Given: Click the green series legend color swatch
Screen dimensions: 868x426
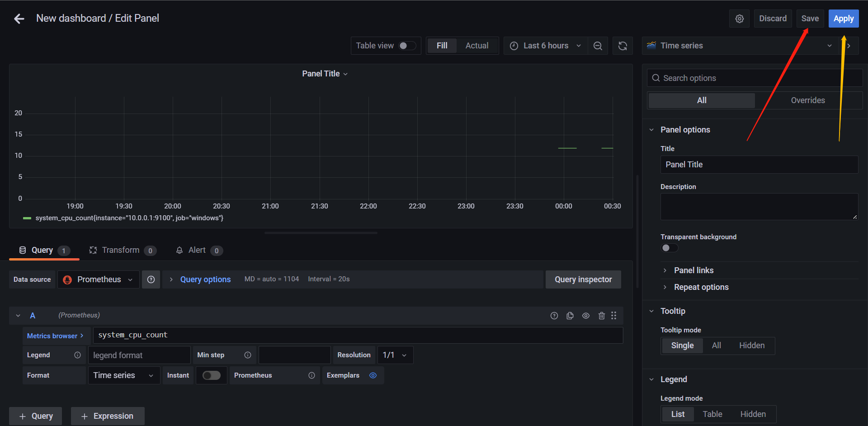Looking at the screenshot, I should pos(27,218).
